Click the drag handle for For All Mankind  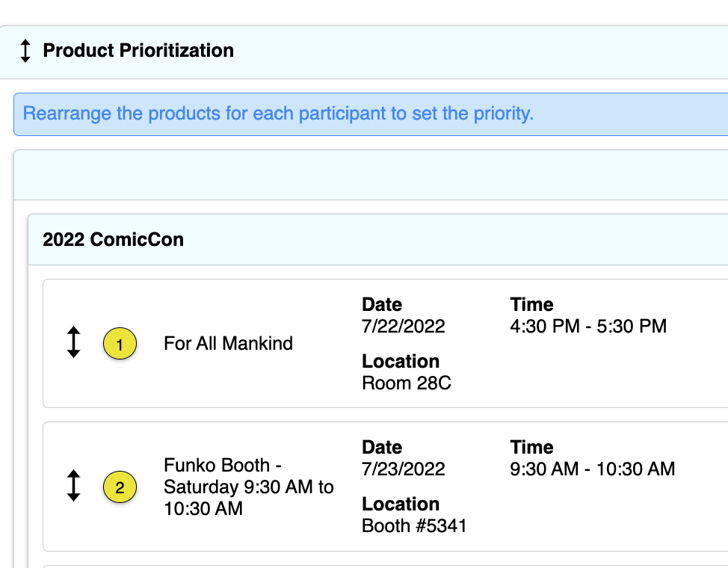pyautogui.click(x=73, y=342)
